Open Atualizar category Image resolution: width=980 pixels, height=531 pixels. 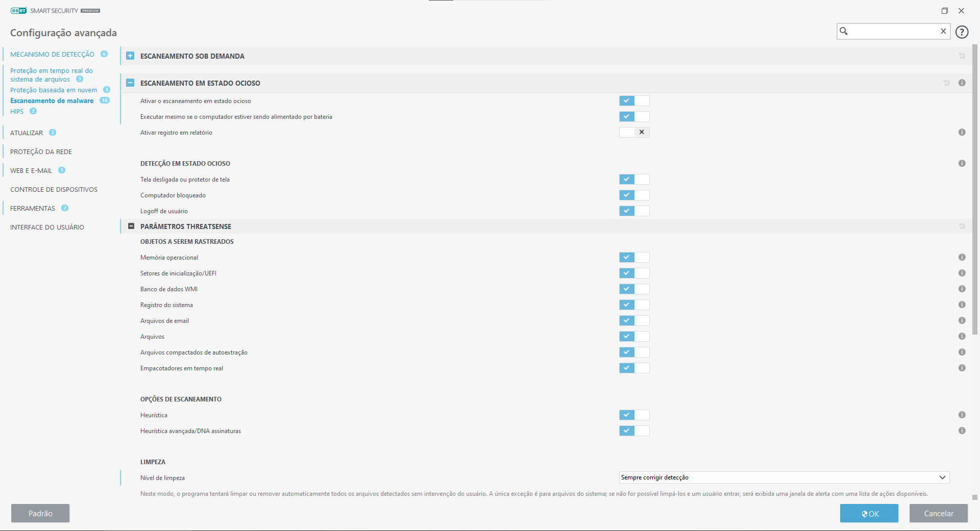[27, 133]
